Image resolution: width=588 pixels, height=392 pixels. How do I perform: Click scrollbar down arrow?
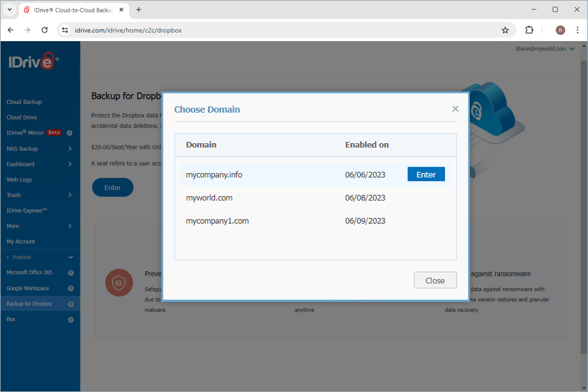point(584,388)
